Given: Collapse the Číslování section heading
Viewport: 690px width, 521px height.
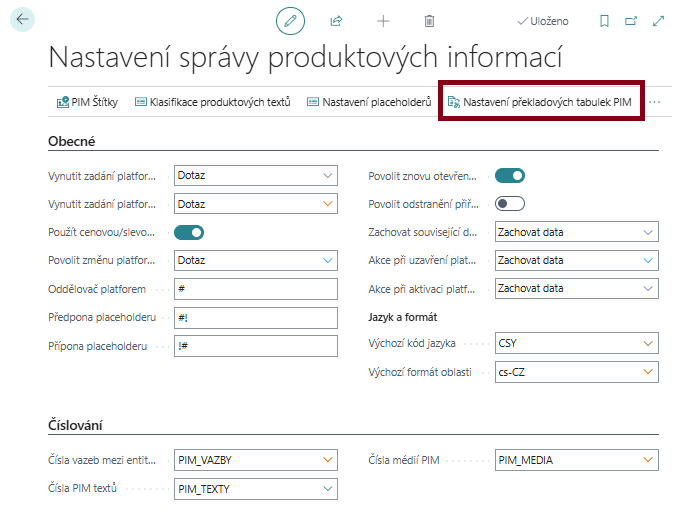Looking at the screenshot, I should tap(75, 425).
